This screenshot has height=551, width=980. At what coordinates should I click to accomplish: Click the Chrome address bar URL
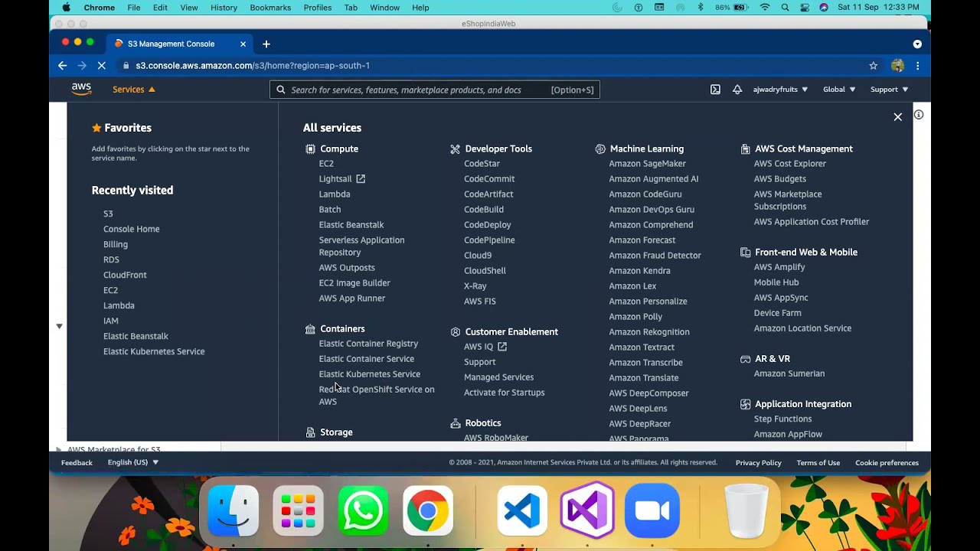pos(253,66)
